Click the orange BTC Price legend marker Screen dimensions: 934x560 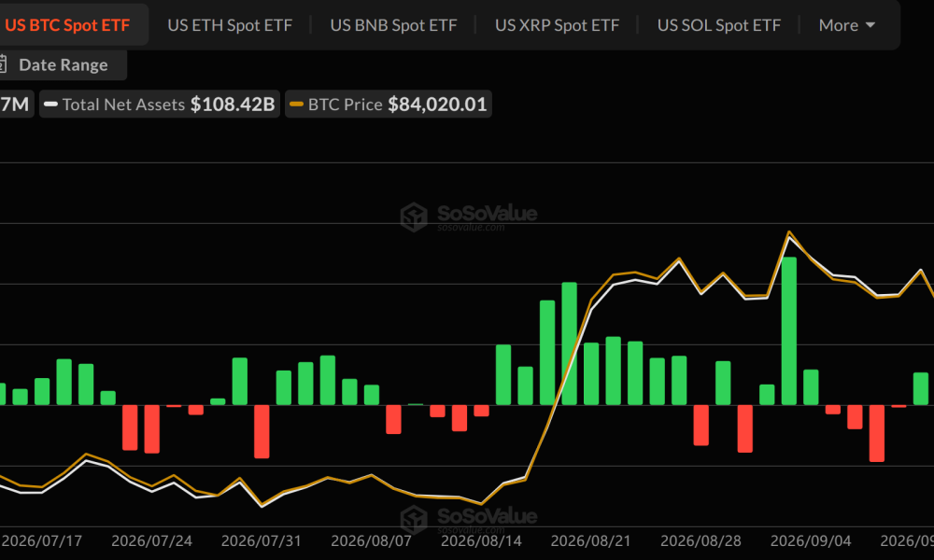(x=296, y=105)
